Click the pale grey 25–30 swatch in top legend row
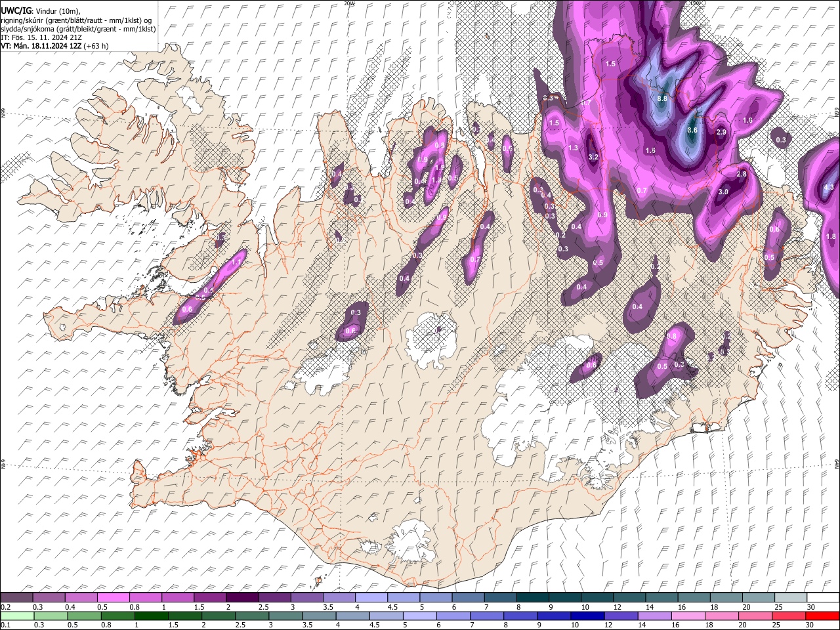 pos(791,598)
